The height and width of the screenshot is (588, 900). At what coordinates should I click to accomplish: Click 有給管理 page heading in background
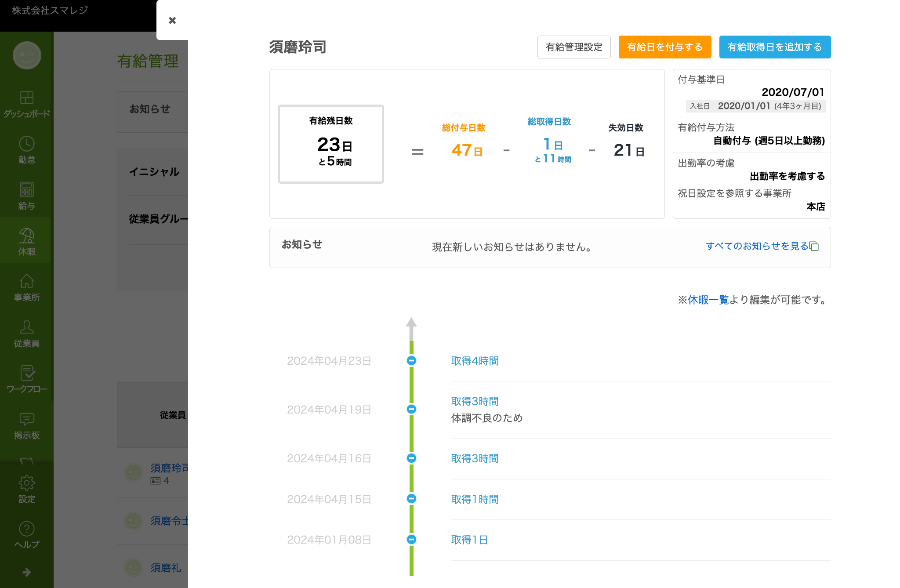click(x=148, y=61)
